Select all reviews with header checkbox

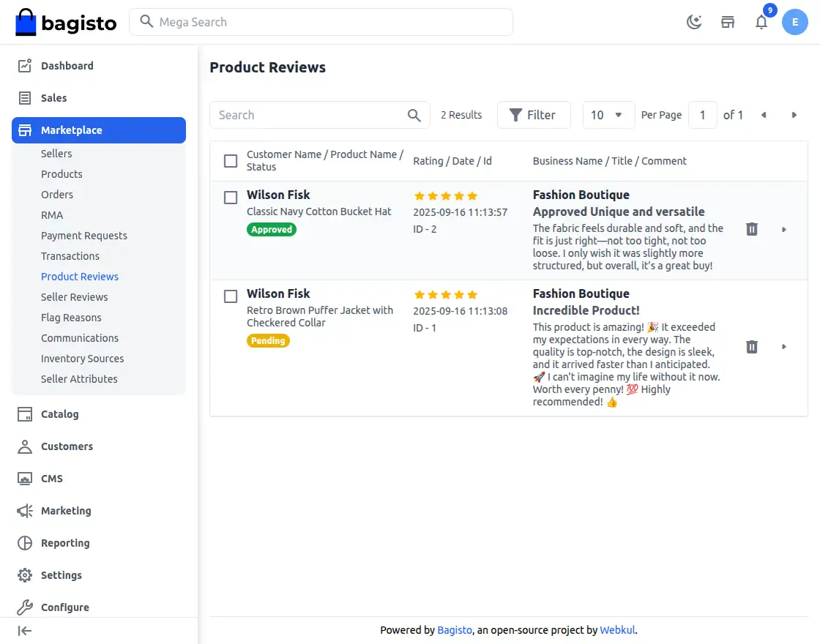click(231, 160)
